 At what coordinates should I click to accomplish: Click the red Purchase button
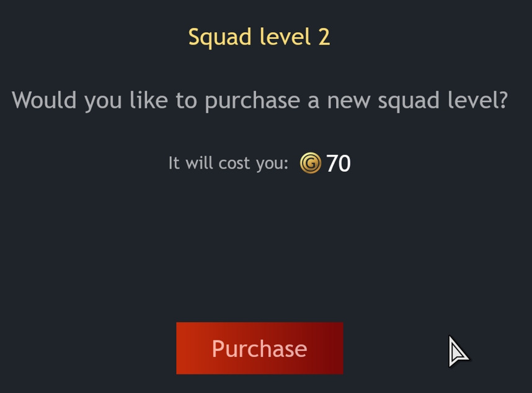click(260, 348)
